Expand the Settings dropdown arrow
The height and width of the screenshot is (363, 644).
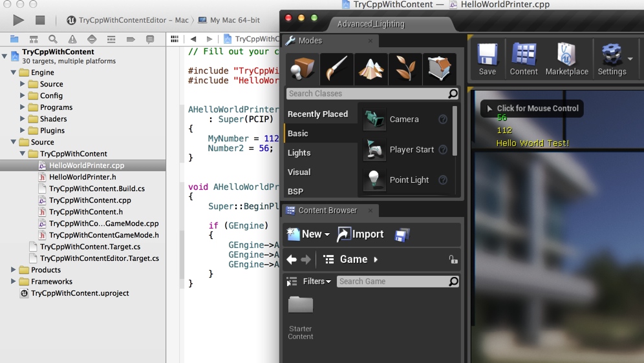point(630,59)
